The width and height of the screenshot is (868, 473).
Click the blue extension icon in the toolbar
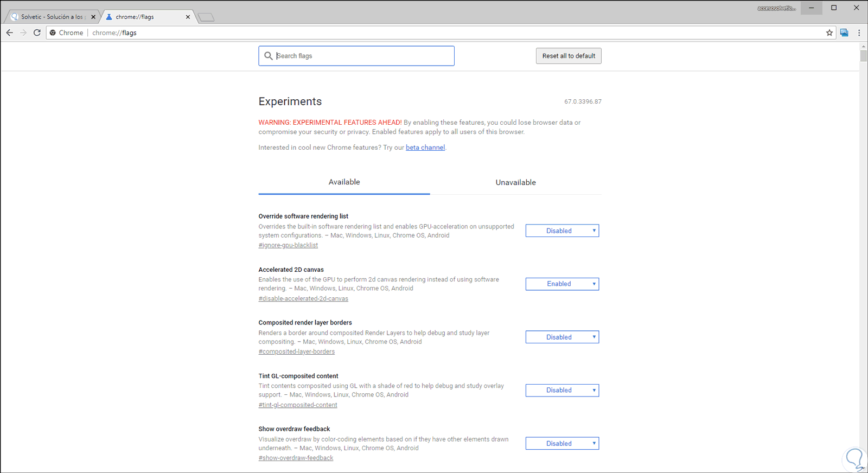coord(844,33)
